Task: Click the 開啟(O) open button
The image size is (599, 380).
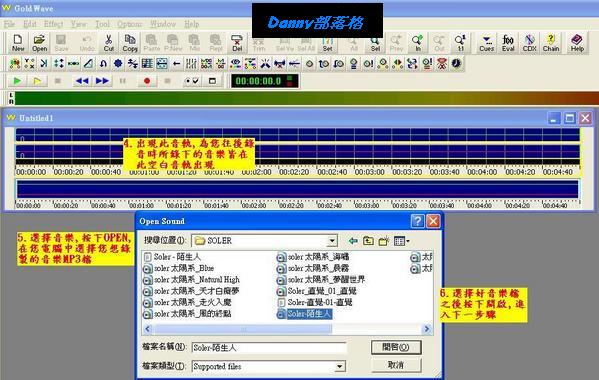Action: (396, 347)
